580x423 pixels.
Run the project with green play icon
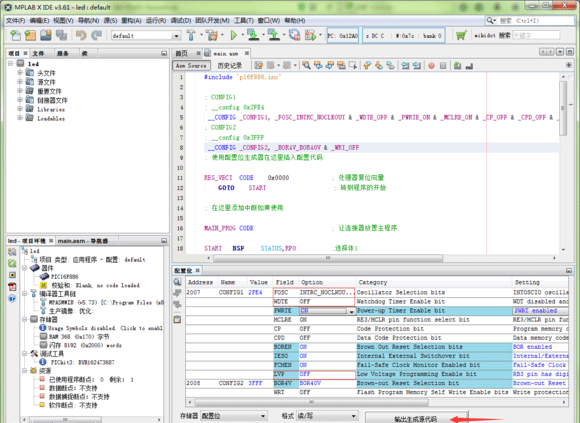(233, 35)
